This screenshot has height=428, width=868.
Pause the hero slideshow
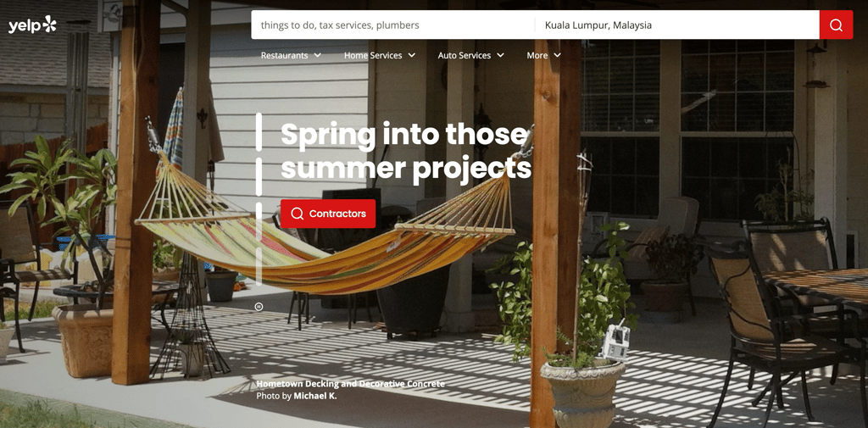click(x=259, y=306)
